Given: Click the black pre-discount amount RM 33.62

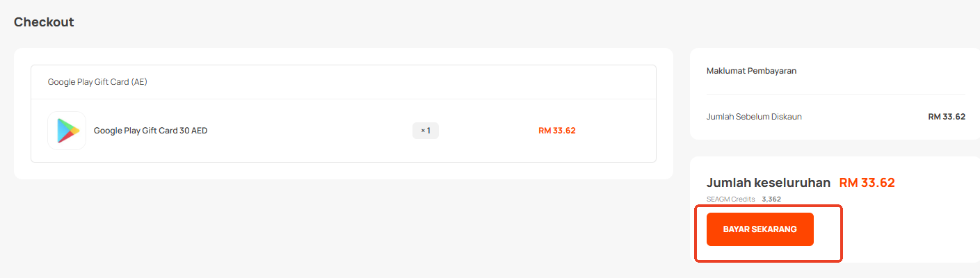Looking at the screenshot, I should (946, 117).
